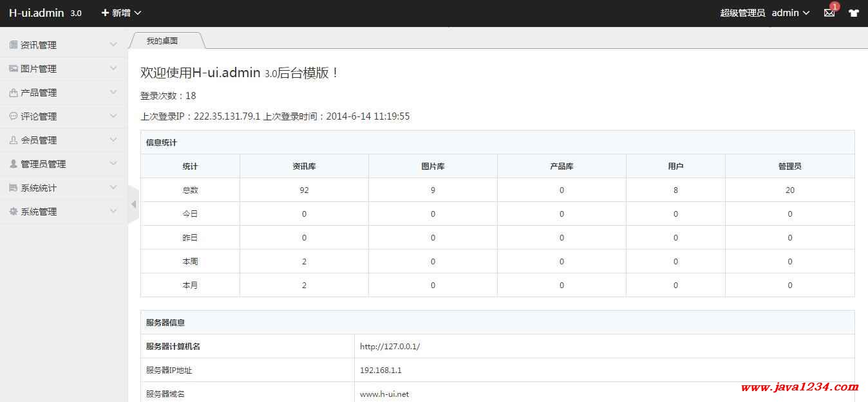This screenshot has height=402, width=868.
Task: Open the skin changer shirt icon
Action: (x=854, y=13)
